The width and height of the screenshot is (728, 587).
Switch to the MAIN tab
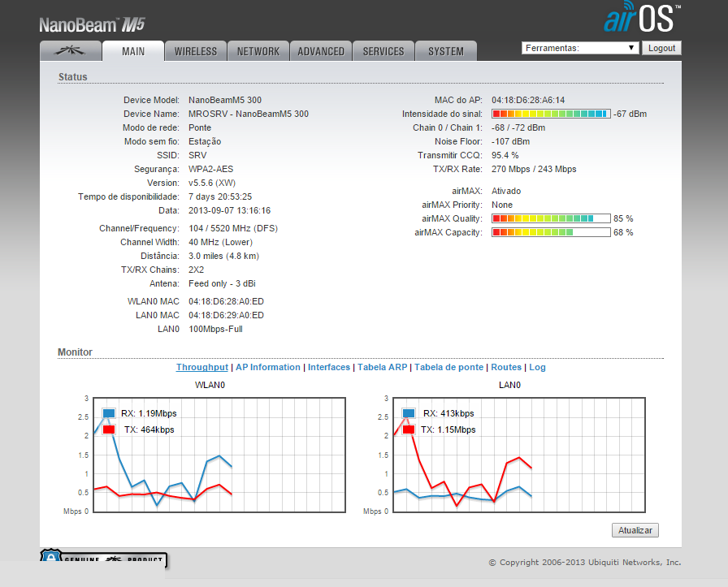click(133, 51)
